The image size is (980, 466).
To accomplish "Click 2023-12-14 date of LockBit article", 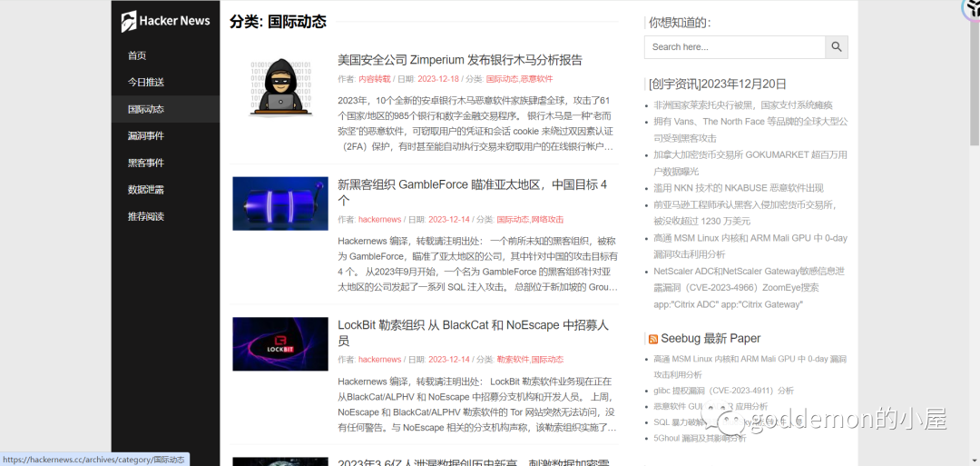I will point(449,360).
